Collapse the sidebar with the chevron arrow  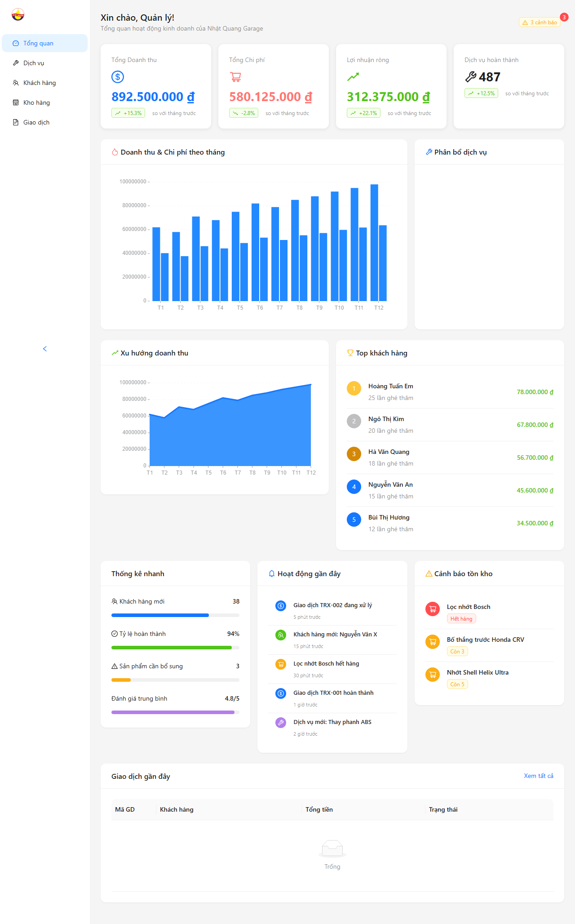tap(45, 349)
